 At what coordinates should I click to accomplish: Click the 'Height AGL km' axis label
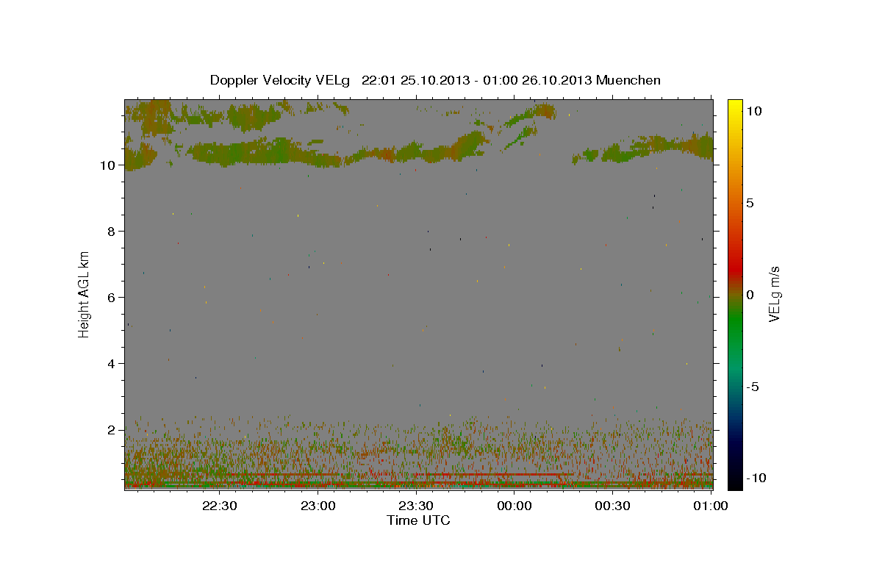point(85,294)
